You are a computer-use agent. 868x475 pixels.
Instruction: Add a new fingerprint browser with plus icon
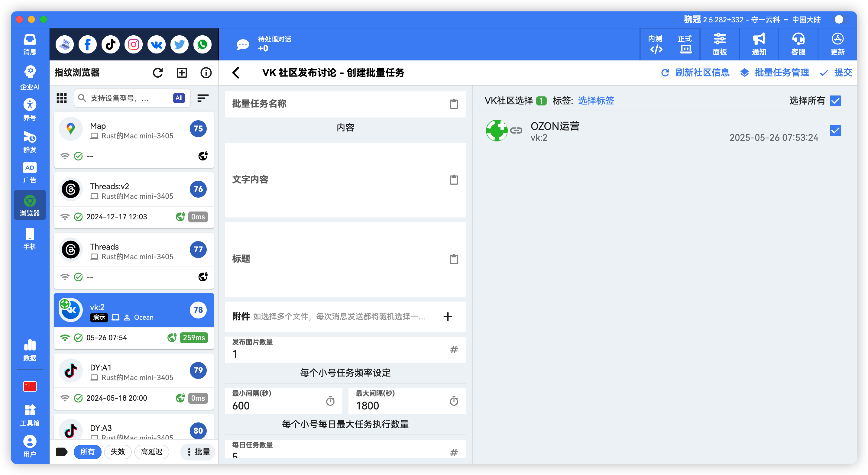coord(182,73)
